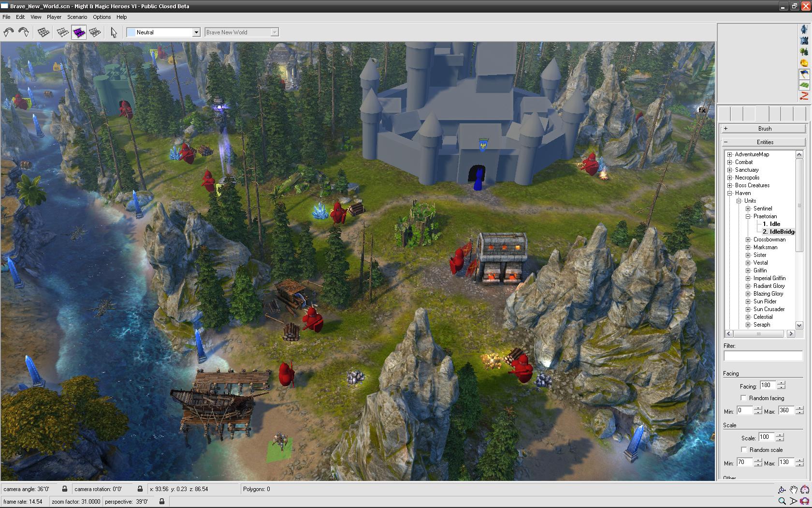Screen dimensions: 812x508
Task: Open the castle buildings palette icon
Action: click(x=804, y=40)
